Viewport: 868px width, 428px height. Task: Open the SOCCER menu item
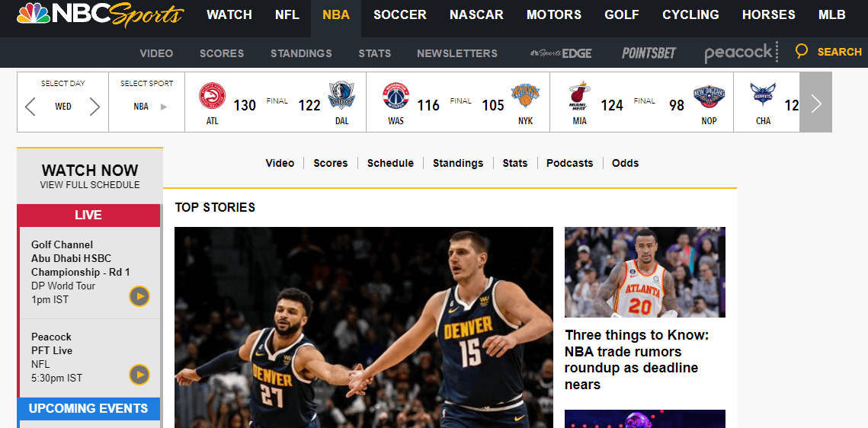(x=399, y=15)
